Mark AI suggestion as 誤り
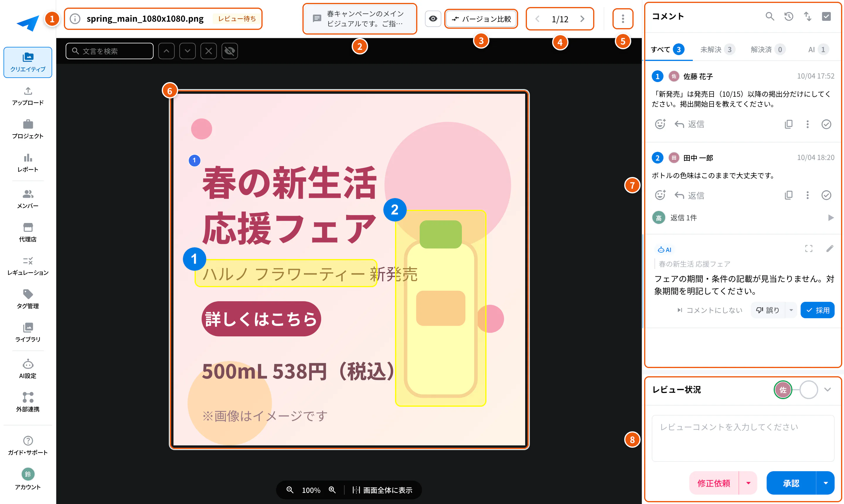 768,310
